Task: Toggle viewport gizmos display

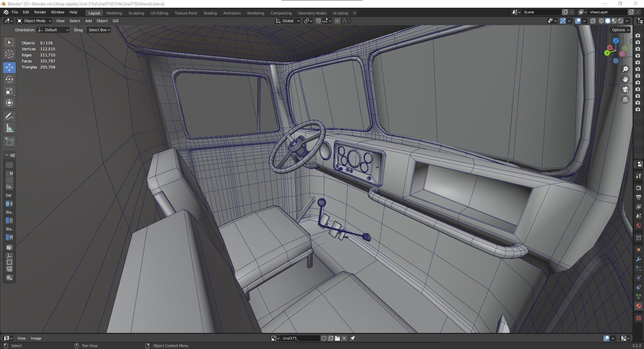Action: click(563, 21)
